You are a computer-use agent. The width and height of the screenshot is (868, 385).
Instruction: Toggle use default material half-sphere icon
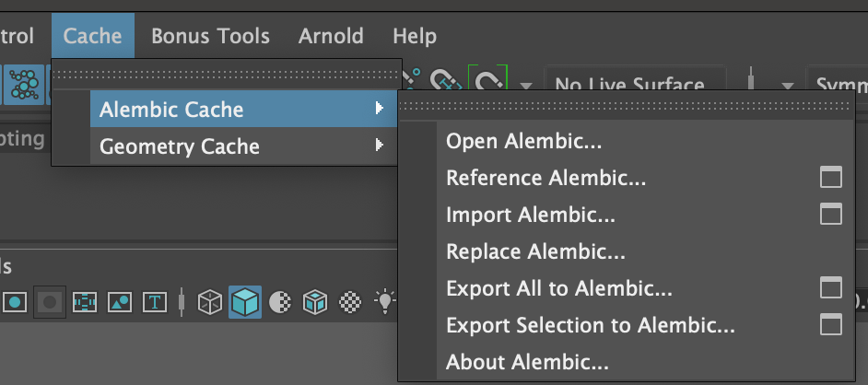point(280,303)
